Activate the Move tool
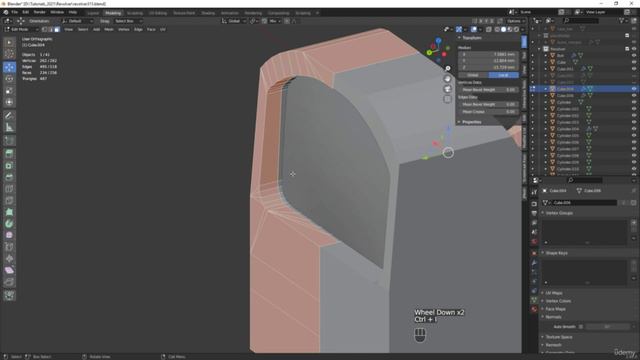The height and width of the screenshot is (360, 640). pyautogui.click(x=9, y=67)
